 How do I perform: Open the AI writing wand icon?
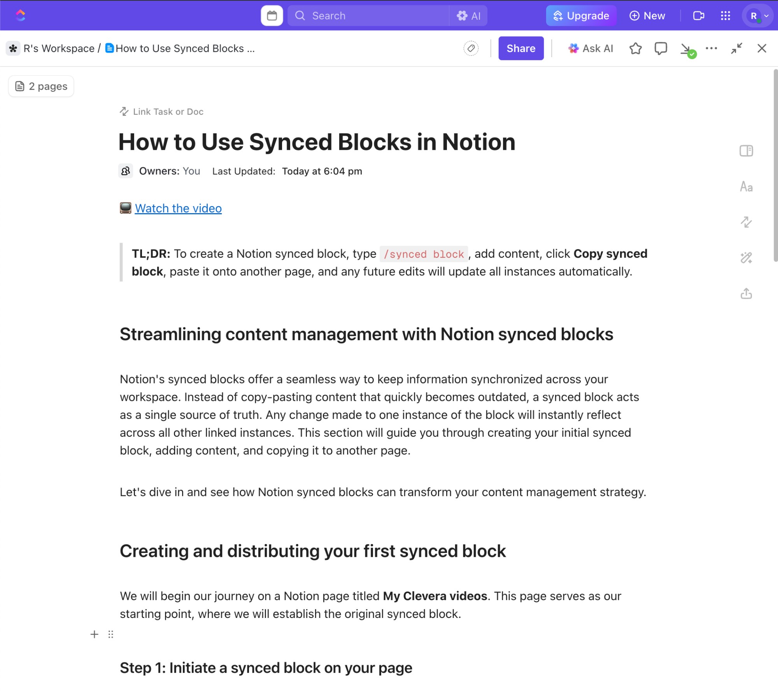(746, 258)
